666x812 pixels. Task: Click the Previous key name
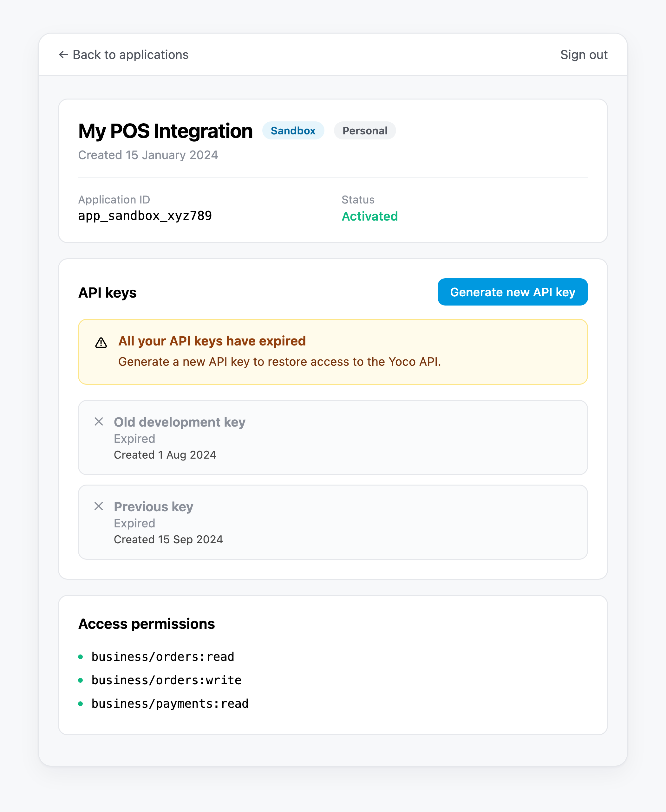153,507
